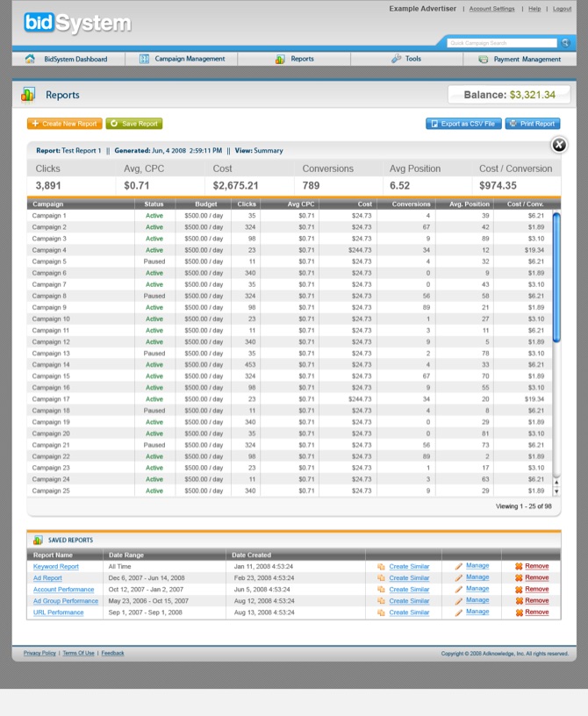Click the house icon beside BidSystem Dashboard
588x716 pixels.
(x=30, y=59)
